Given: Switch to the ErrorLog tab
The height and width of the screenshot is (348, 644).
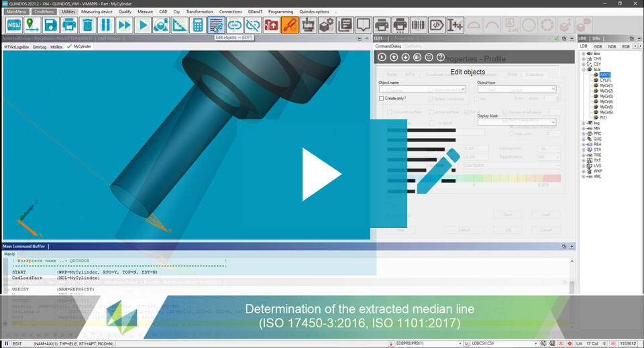Looking at the screenshot, I should pos(40,47).
